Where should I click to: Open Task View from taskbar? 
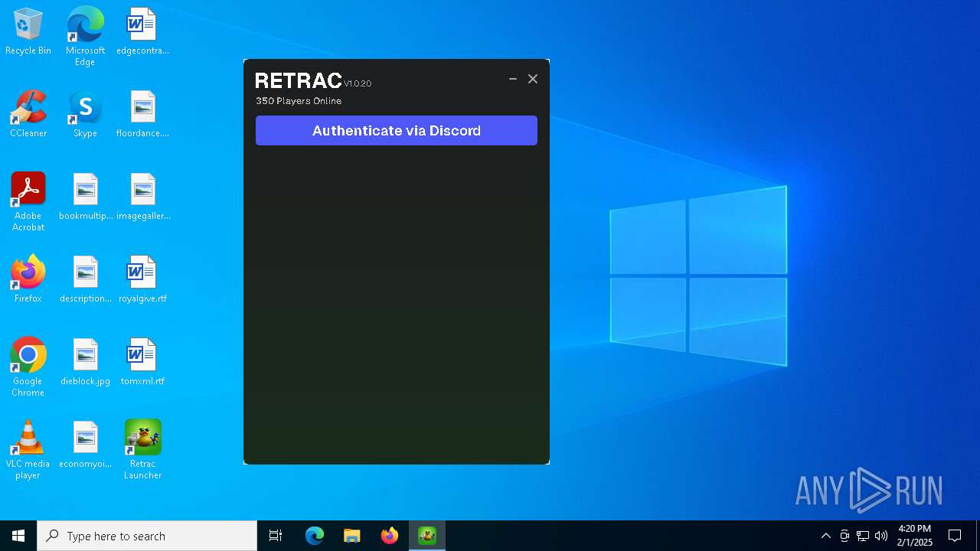coord(276,536)
